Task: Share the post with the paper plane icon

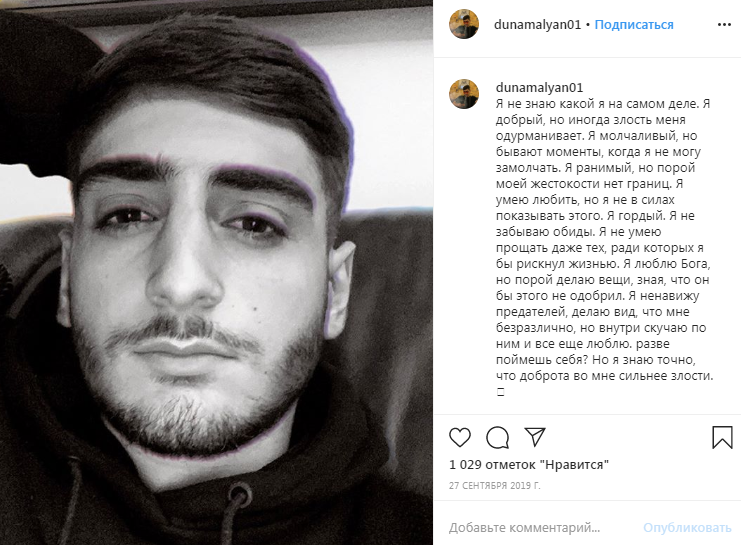Action: (535, 437)
